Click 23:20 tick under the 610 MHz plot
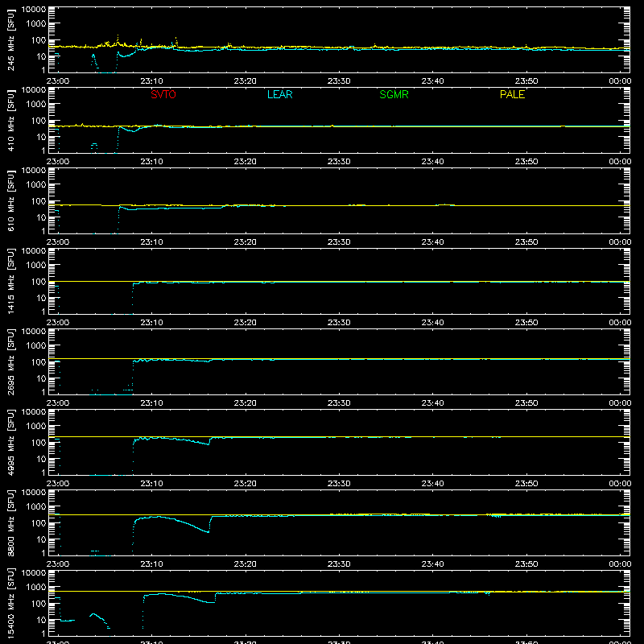 point(246,242)
